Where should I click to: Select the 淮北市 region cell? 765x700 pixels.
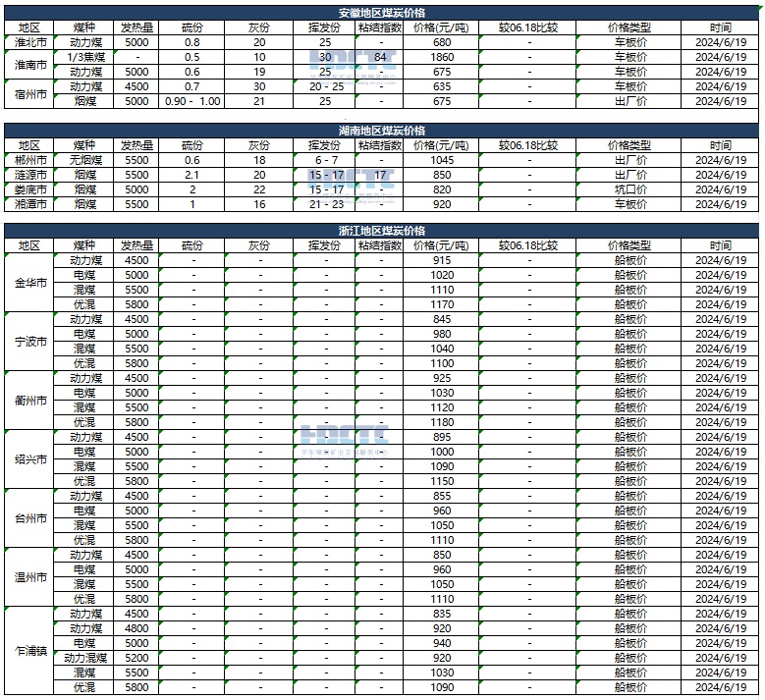(x=29, y=42)
